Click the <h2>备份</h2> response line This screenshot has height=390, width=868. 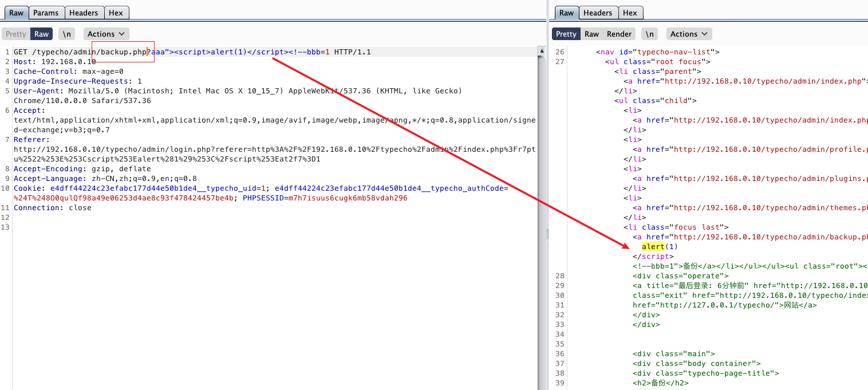click(x=661, y=383)
